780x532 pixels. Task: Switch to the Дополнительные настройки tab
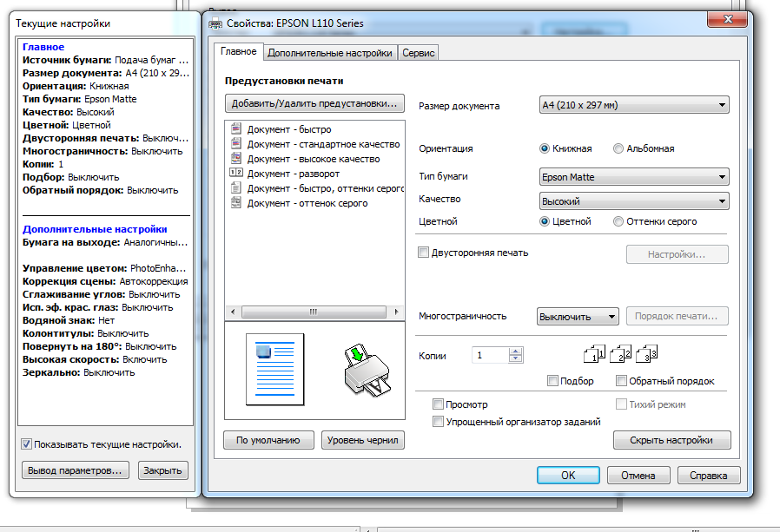pyautogui.click(x=330, y=53)
